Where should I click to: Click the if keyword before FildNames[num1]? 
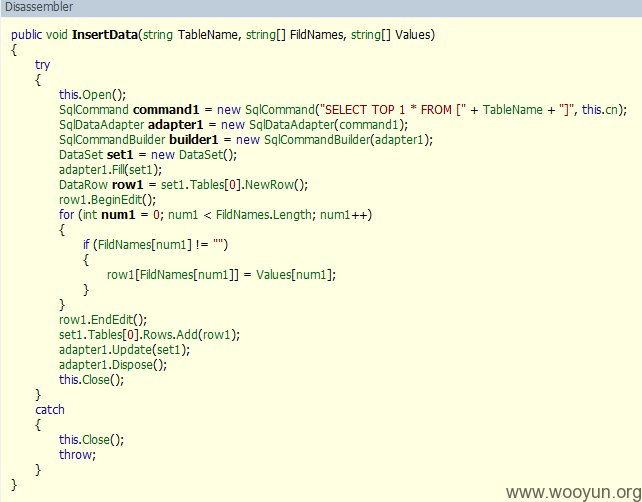(86, 245)
